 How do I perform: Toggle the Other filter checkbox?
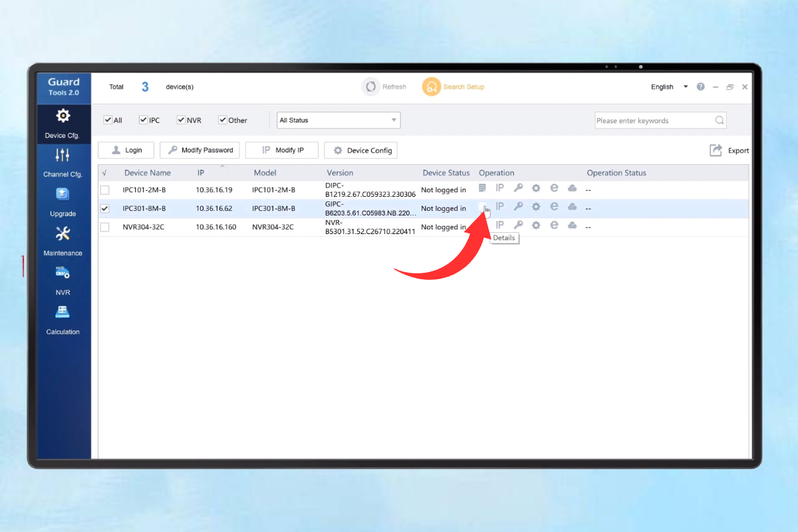223,120
